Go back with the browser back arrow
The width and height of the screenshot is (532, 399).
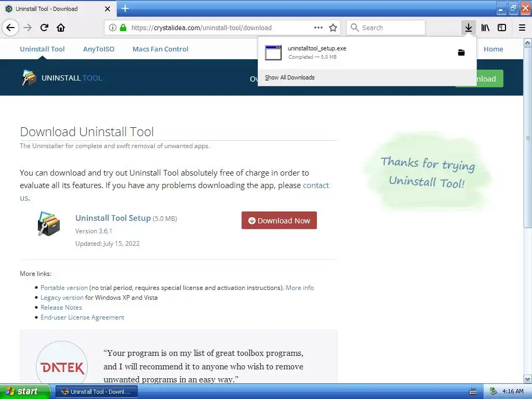(x=10, y=28)
